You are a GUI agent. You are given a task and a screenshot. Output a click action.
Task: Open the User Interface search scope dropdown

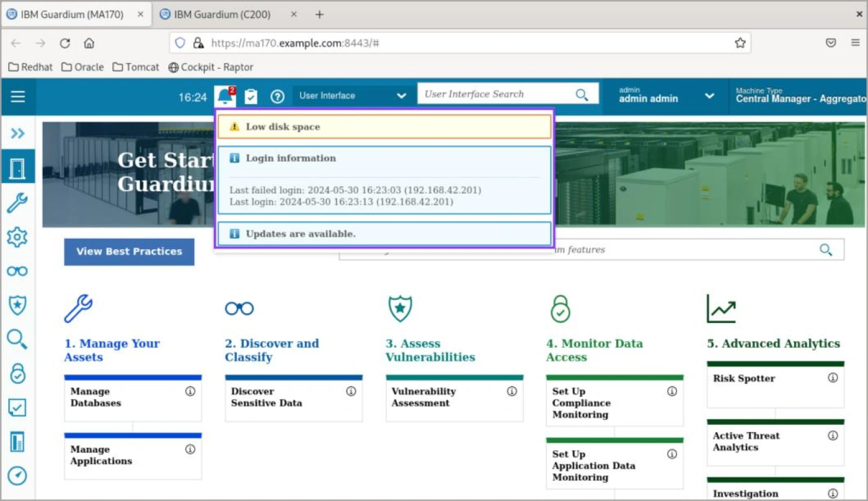pyautogui.click(x=352, y=95)
